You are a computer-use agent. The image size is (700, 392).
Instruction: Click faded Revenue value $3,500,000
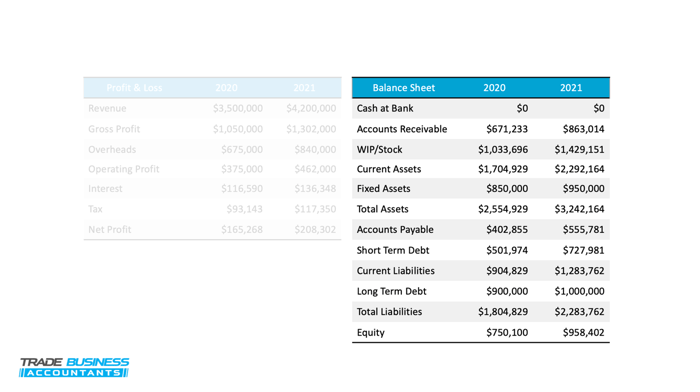point(238,108)
